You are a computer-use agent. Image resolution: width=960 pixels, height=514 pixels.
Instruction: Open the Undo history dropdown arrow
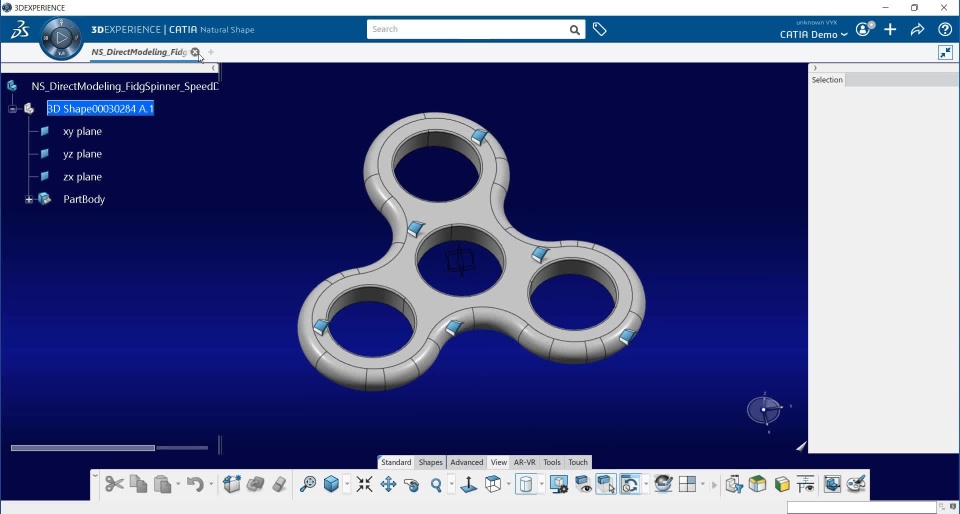coord(211,485)
